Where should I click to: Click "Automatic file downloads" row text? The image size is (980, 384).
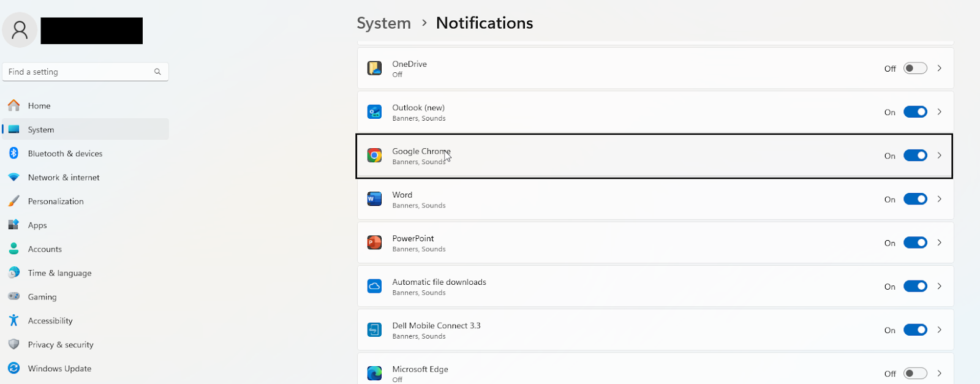click(439, 282)
